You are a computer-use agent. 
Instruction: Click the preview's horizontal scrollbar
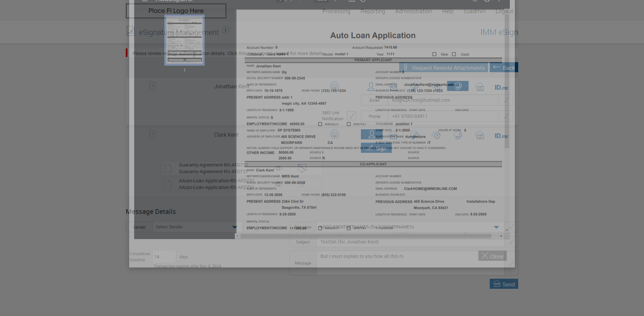366,236
